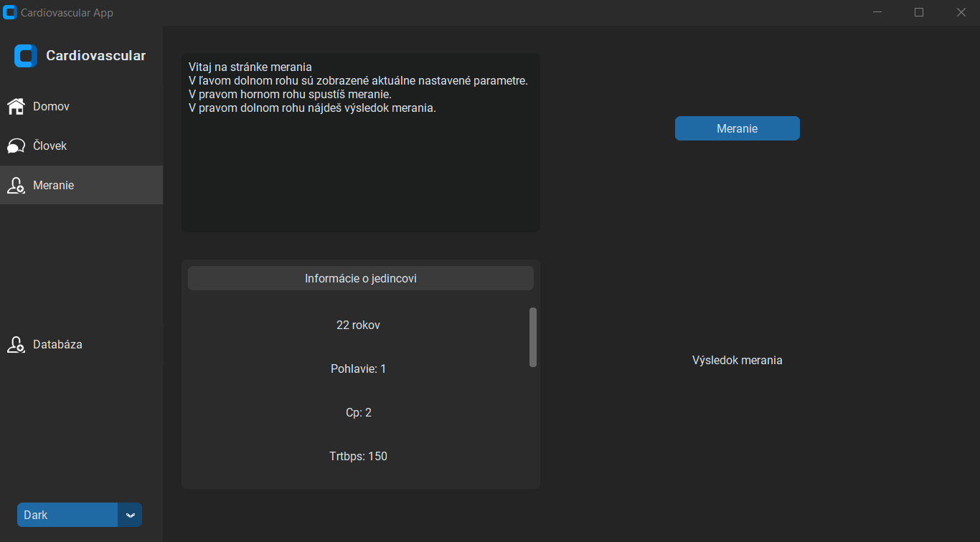
Task: Click the Výsledok merania result label
Action: (x=738, y=360)
